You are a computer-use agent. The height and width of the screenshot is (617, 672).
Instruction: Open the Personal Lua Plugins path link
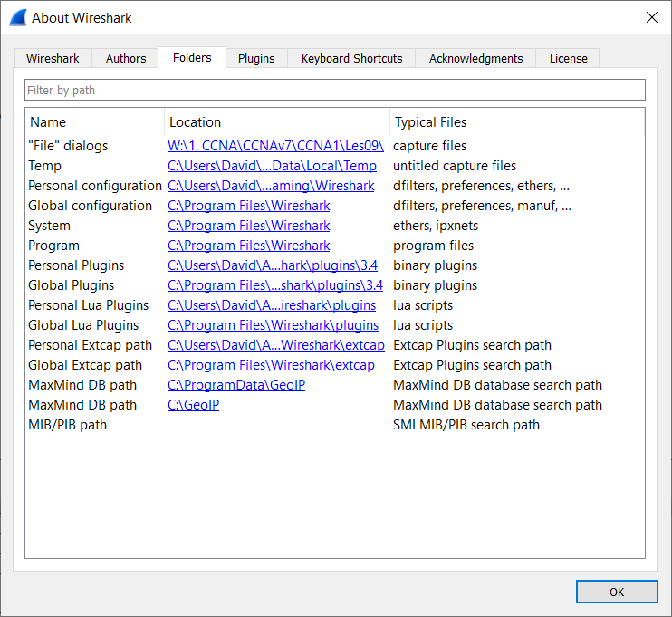(x=272, y=305)
